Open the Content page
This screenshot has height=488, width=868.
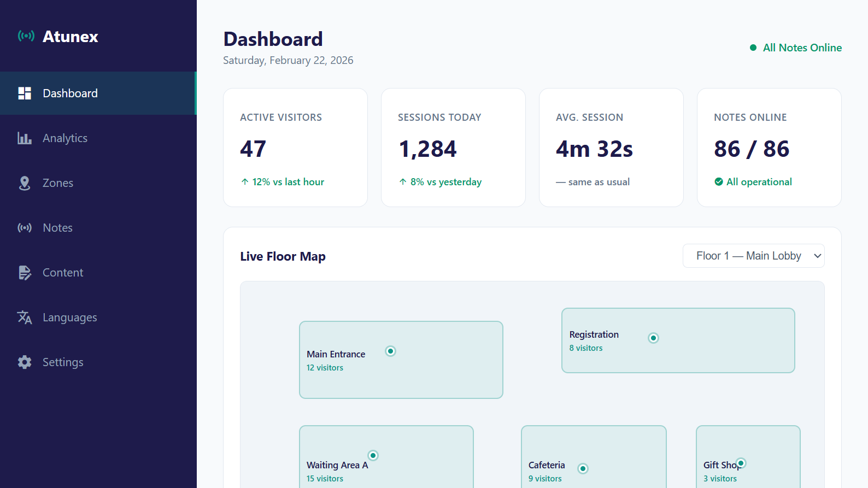98,273
